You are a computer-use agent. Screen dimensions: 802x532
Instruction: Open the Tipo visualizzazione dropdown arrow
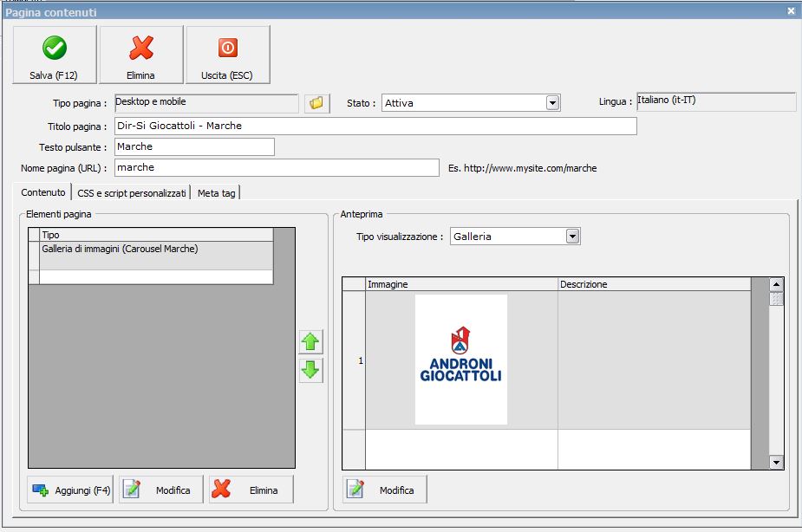pyautogui.click(x=572, y=236)
